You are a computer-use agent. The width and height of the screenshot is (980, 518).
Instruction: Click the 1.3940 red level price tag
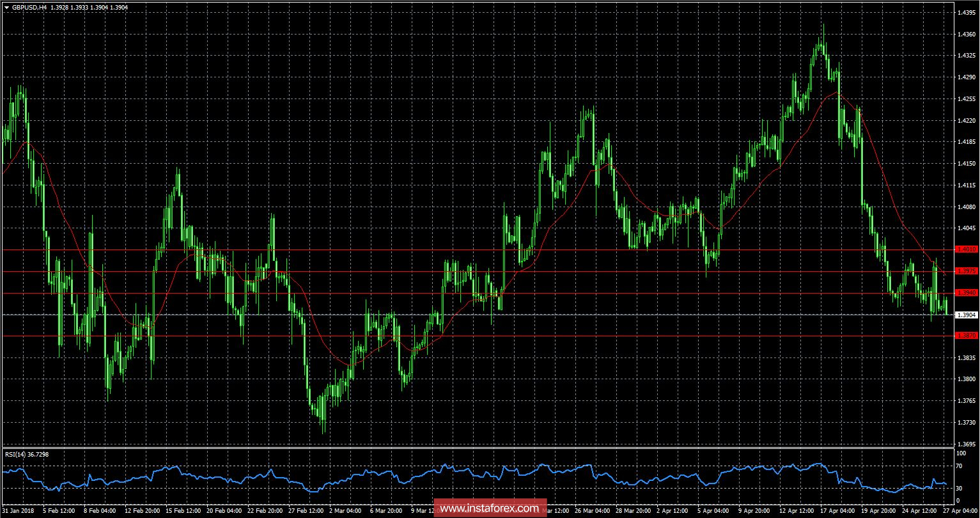966,293
